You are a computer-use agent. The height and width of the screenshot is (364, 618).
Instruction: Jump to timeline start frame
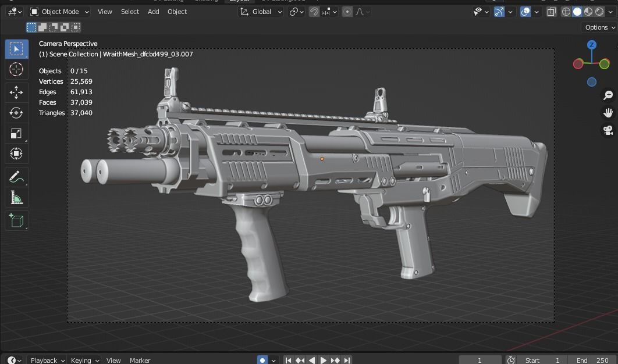(289, 360)
